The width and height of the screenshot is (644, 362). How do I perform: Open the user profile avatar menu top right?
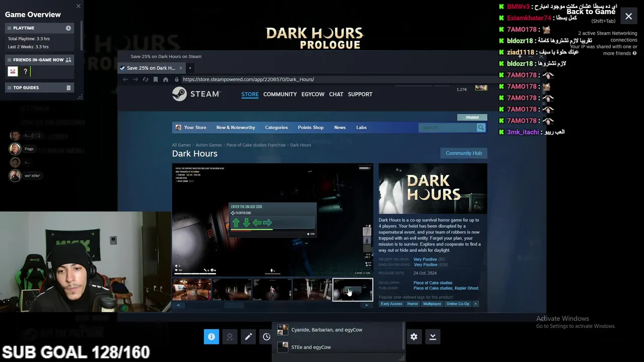(481, 88)
